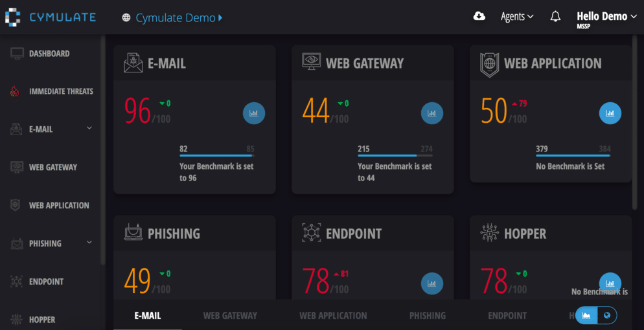
Task: Select the WEB GATEWAY bottom tab
Action: coord(230,316)
